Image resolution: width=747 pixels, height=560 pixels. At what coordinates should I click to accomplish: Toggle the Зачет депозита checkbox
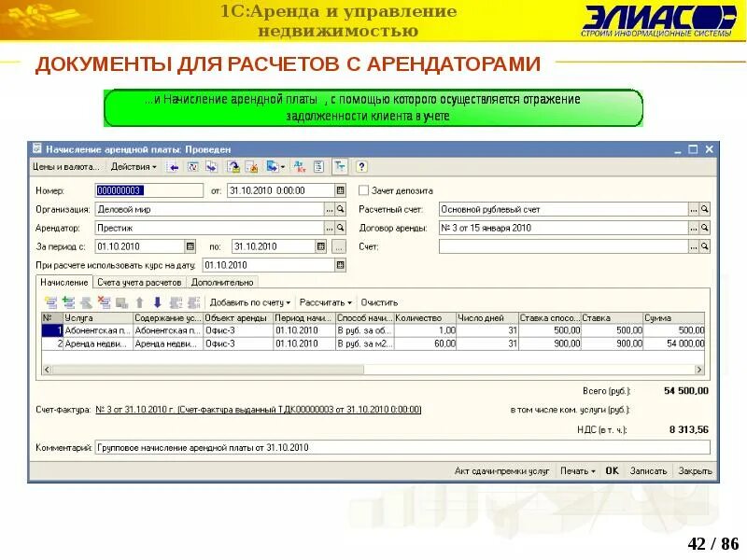363,190
